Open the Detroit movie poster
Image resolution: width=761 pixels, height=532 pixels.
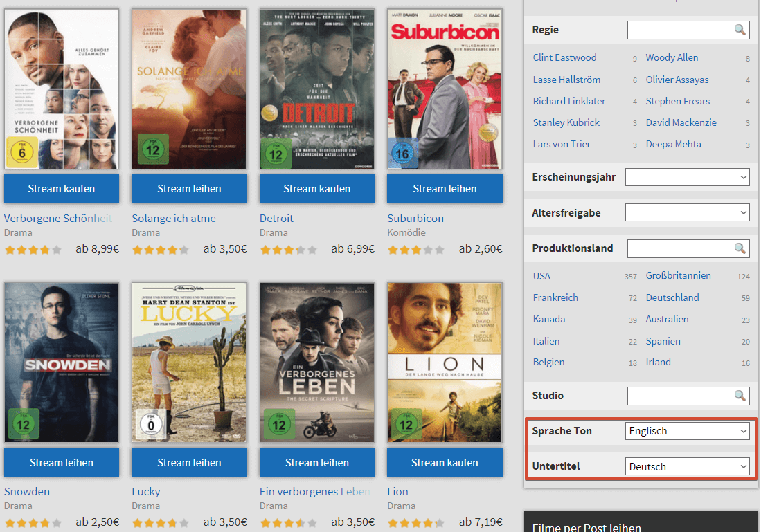[317, 89]
